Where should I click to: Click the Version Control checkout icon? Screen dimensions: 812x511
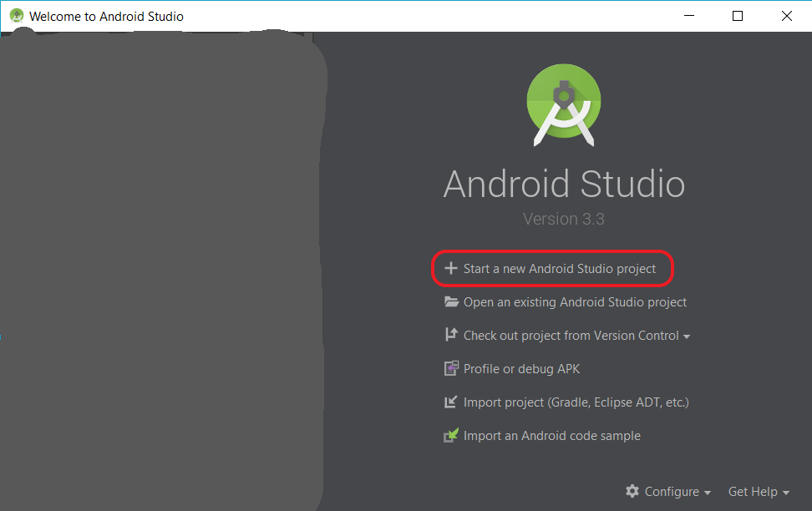coord(451,335)
